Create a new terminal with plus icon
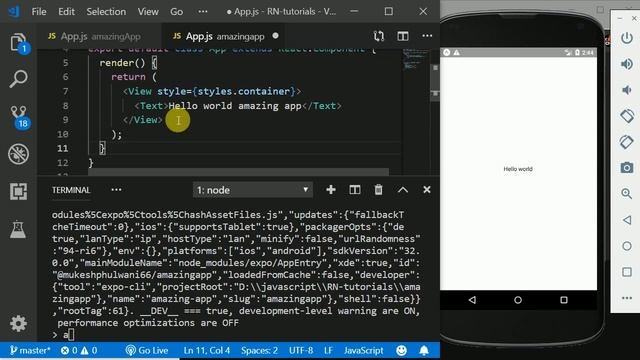The width and height of the screenshot is (640, 360). [x=331, y=190]
